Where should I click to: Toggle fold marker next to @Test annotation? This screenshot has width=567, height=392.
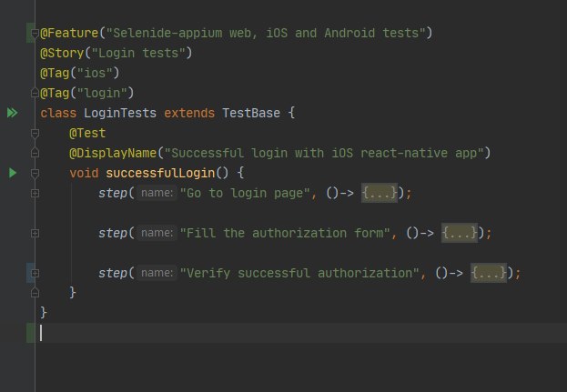[35, 134]
